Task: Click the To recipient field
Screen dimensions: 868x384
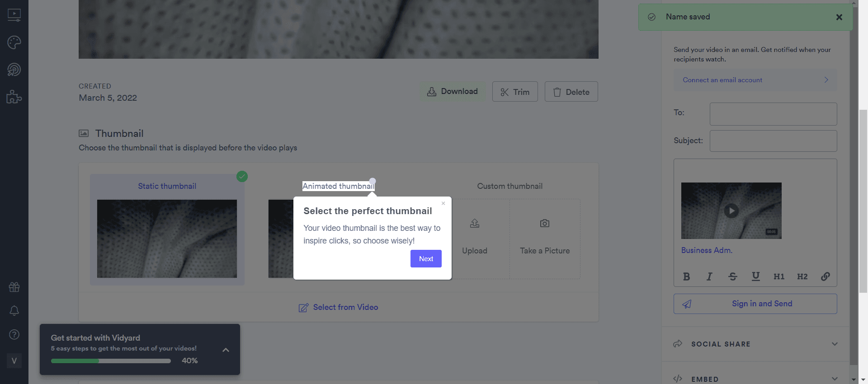Action: tap(773, 114)
